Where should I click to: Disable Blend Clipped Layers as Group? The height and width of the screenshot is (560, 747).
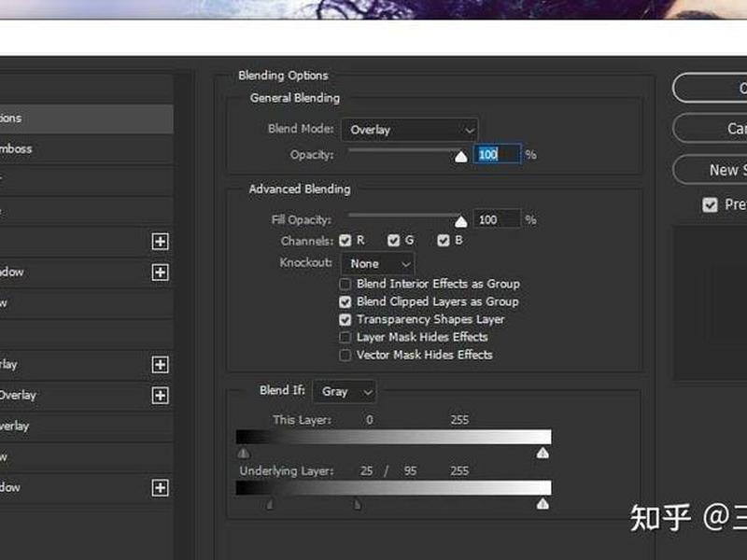tap(345, 301)
